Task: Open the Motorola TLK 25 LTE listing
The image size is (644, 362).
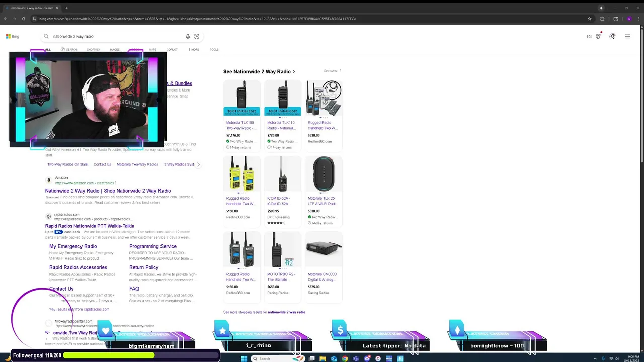Action: click(x=323, y=201)
